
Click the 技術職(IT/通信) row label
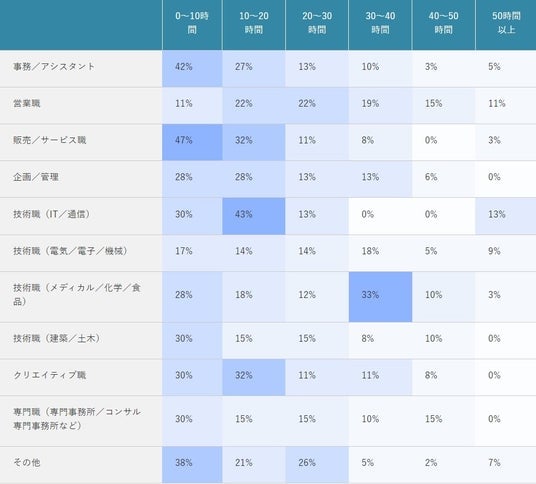point(52,214)
